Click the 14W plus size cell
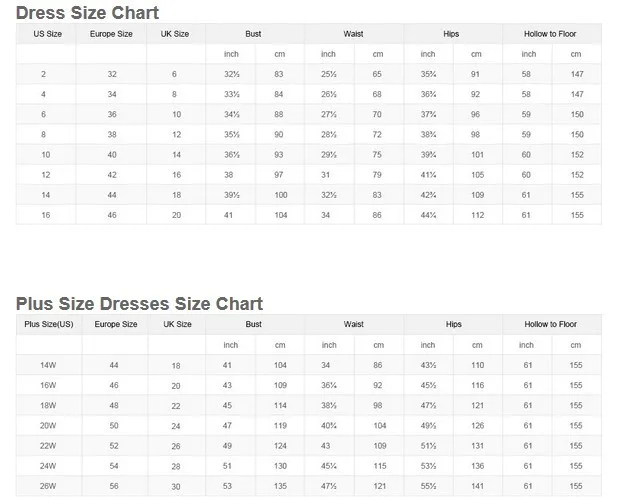Screen dimensions: 620x504 coord(48,365)
